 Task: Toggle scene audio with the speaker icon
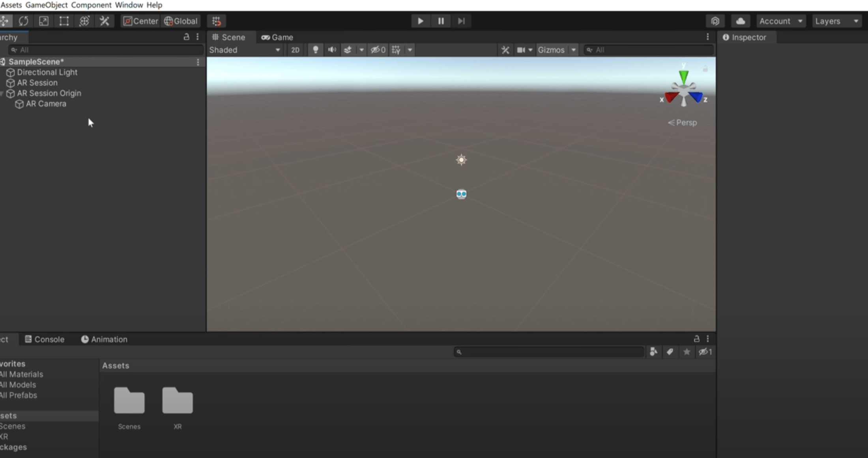point(332,50)
